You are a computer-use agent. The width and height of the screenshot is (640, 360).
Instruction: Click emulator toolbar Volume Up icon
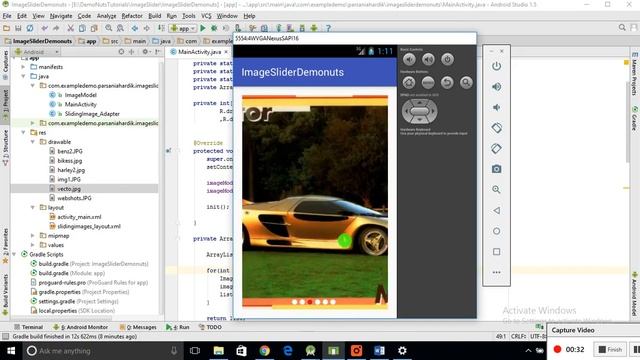496,87
